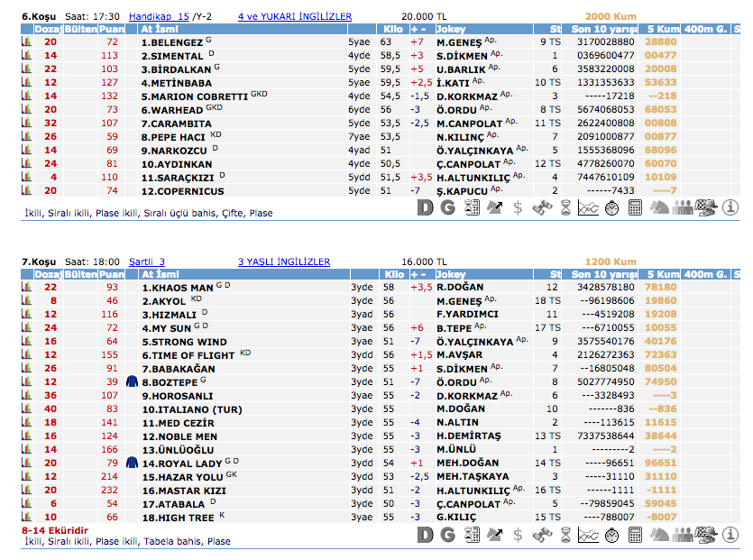The width and height of the screenshot is (753, 560).
Task: Select horse name 6.TIME OF FLIGHT
Action: pos(188,354)
